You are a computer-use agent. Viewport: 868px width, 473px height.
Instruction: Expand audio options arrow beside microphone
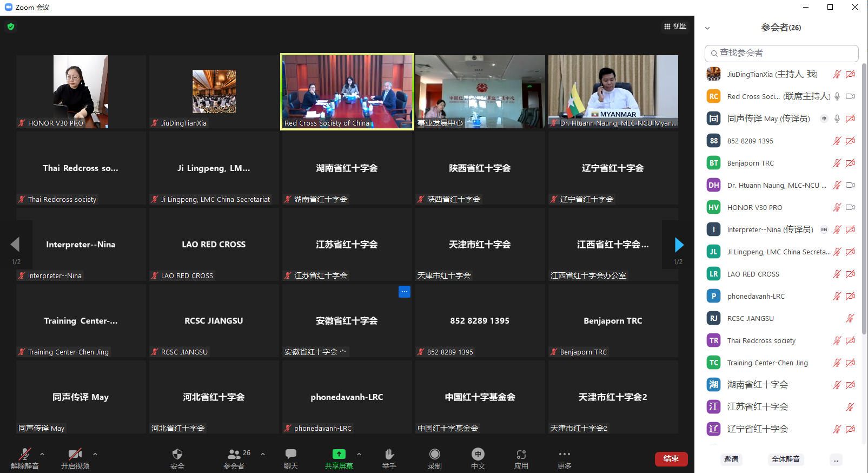point(42,454)
